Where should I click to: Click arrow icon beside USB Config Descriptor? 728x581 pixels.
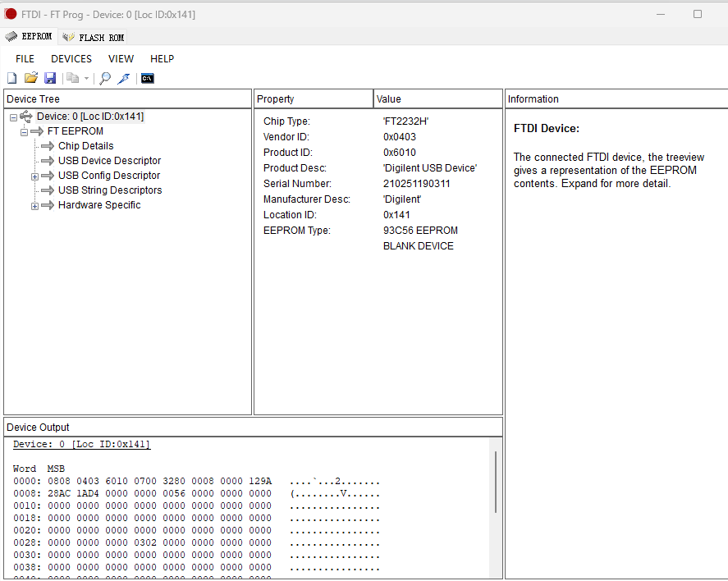(48, 176)
